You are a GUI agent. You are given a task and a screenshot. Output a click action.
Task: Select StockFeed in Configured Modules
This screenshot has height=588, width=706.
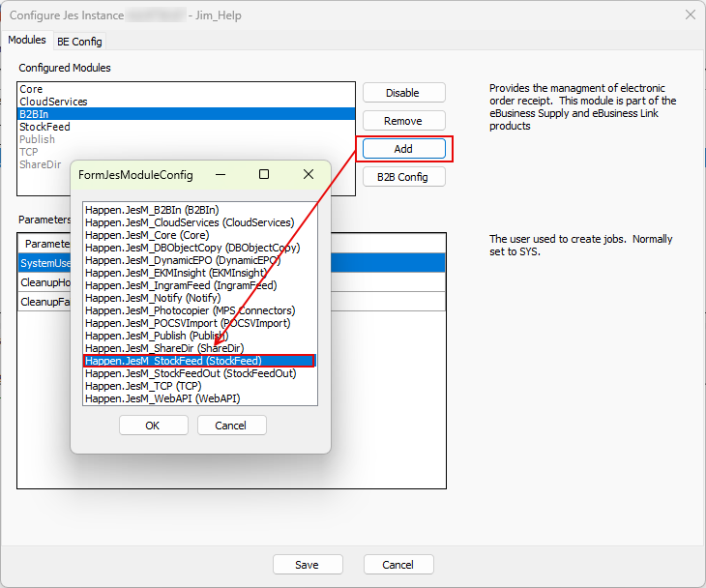186,127
